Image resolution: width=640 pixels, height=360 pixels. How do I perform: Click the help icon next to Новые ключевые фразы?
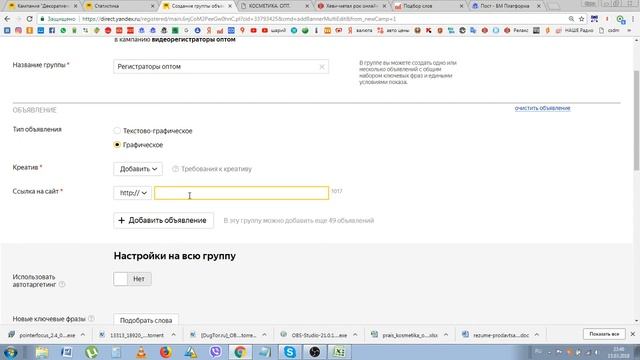91,318
